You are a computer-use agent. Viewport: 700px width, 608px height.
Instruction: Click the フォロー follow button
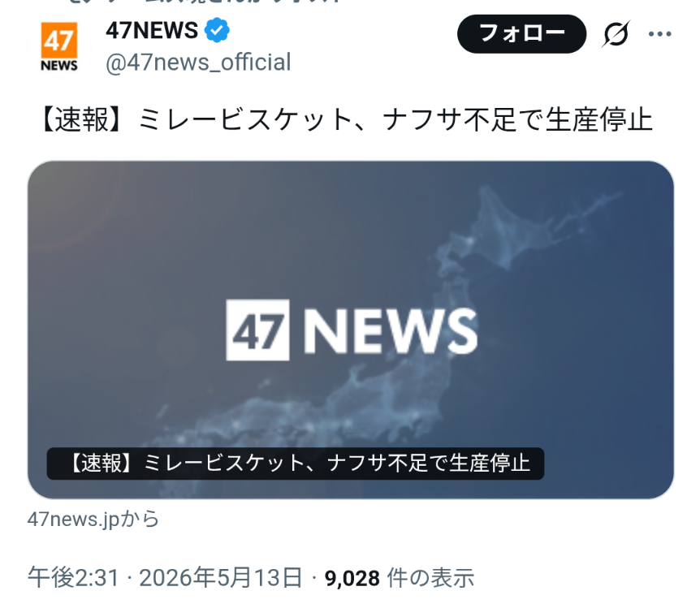tap(521, 34)
